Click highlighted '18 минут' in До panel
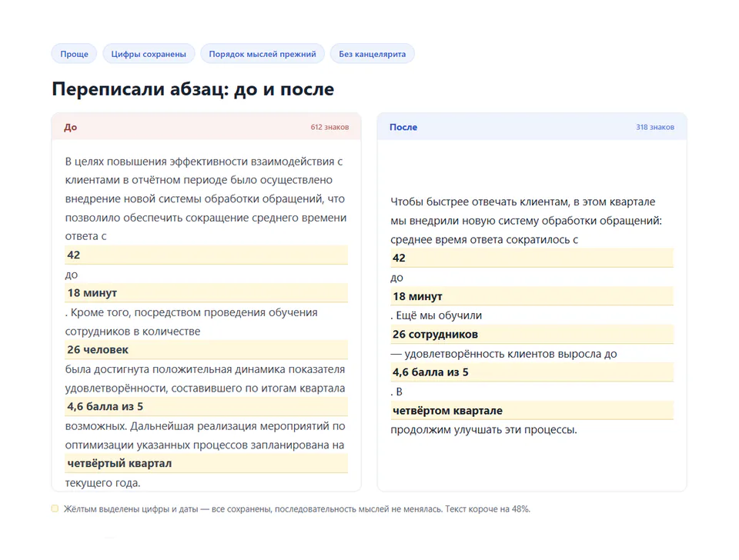Viewport: 739px width, 560px height. [206, 293]
